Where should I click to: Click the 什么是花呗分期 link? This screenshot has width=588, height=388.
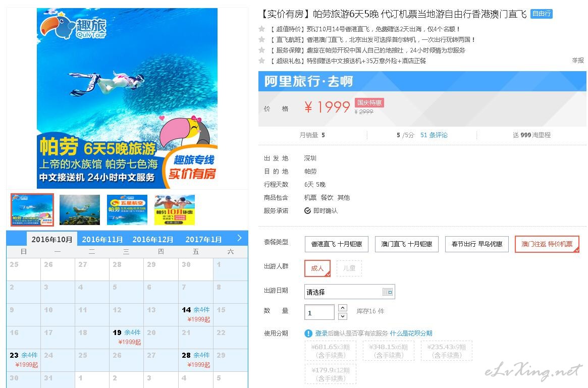411,334
